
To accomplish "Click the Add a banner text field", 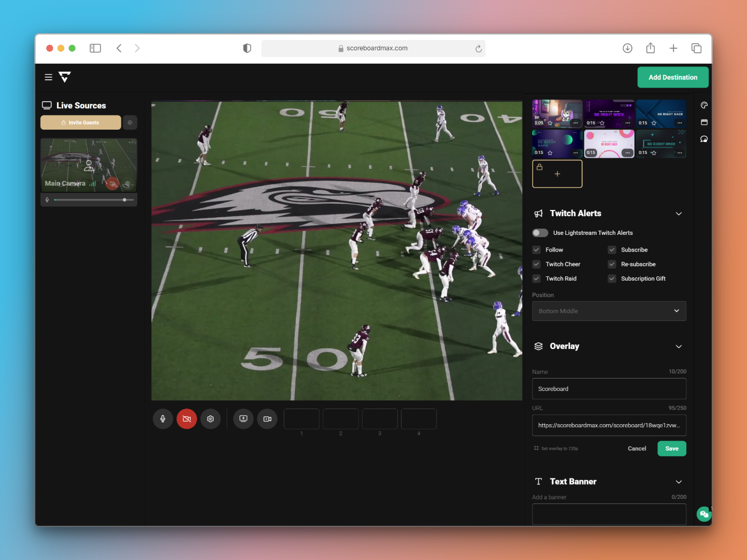I will click(x=609, y=514).
